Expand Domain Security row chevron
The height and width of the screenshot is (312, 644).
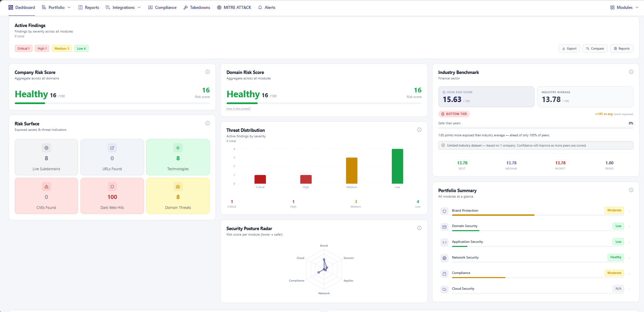tap(629, 227)
